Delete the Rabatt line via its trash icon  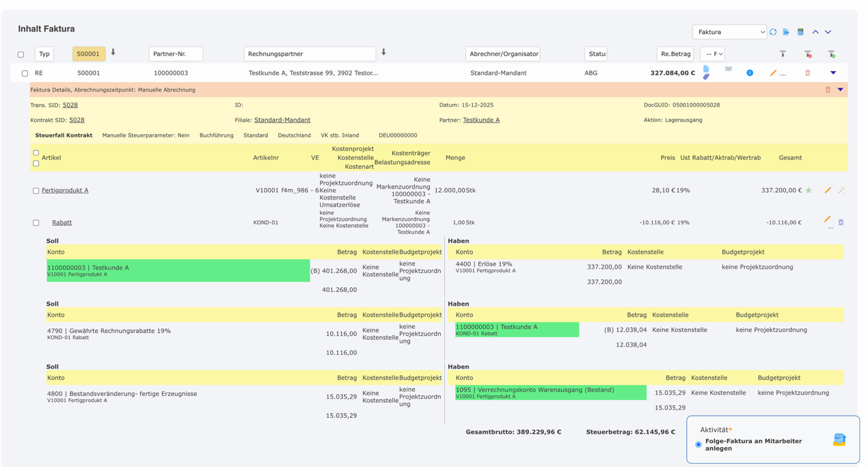click(x=841, y=222)
